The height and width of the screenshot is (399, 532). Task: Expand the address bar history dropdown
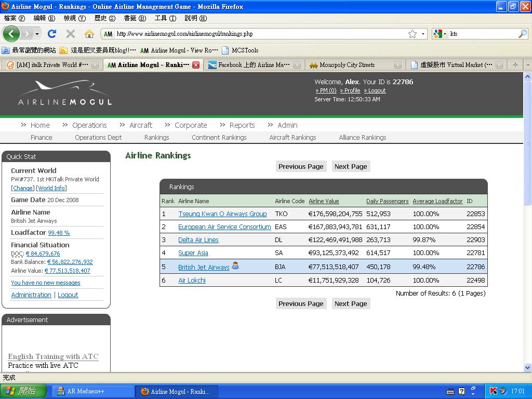[423, 34]
